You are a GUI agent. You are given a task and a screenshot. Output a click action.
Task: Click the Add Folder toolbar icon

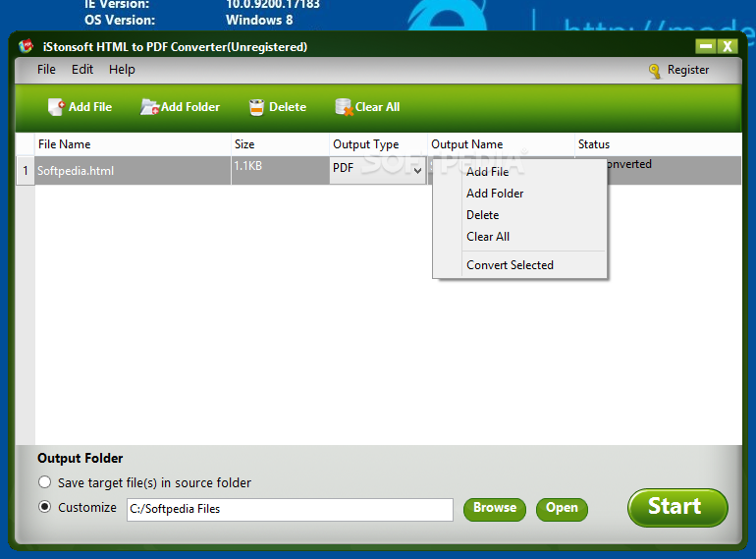tap(149, 107)
